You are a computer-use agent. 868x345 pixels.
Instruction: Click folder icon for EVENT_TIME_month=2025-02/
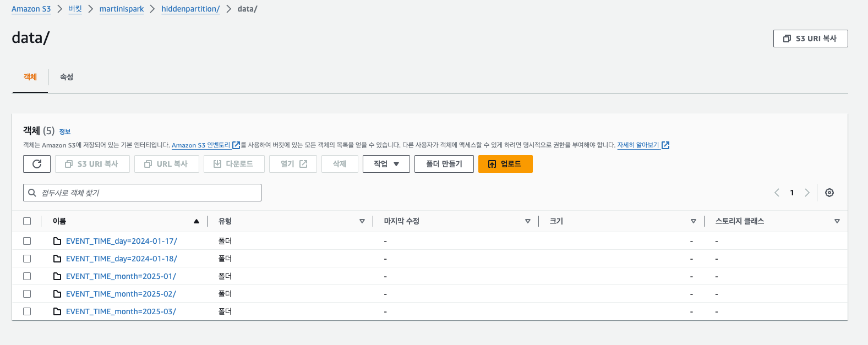pyautogui.click(x=57, y=294)
